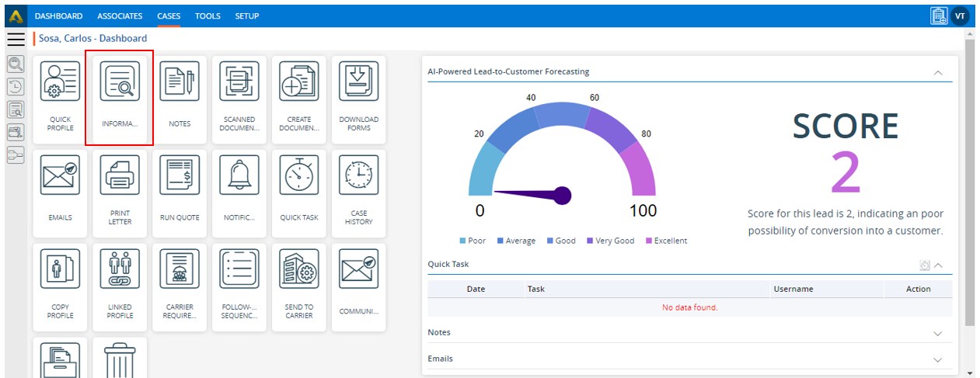Switch to the Tools menu

(x=208, y=16)
